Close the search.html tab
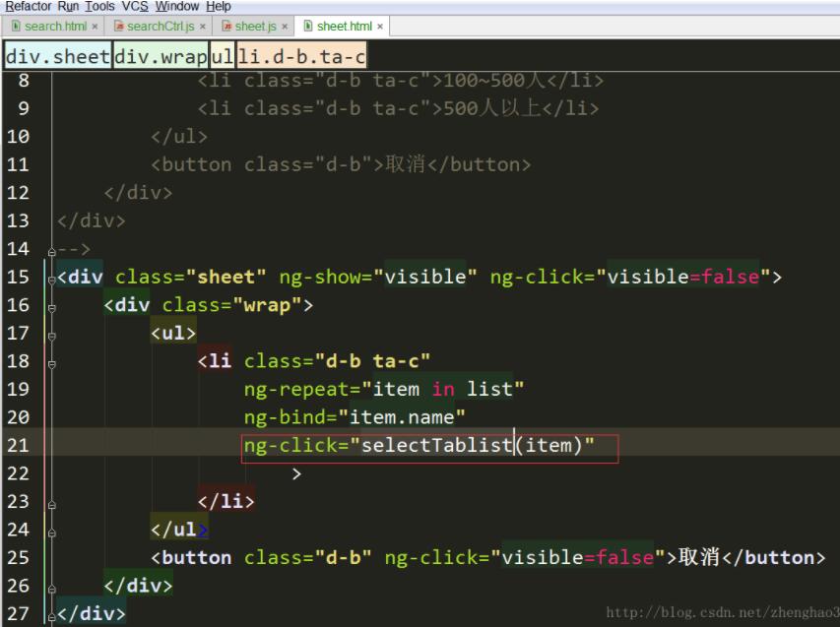Viewport: 840px width, 627px height. point(96,28)
